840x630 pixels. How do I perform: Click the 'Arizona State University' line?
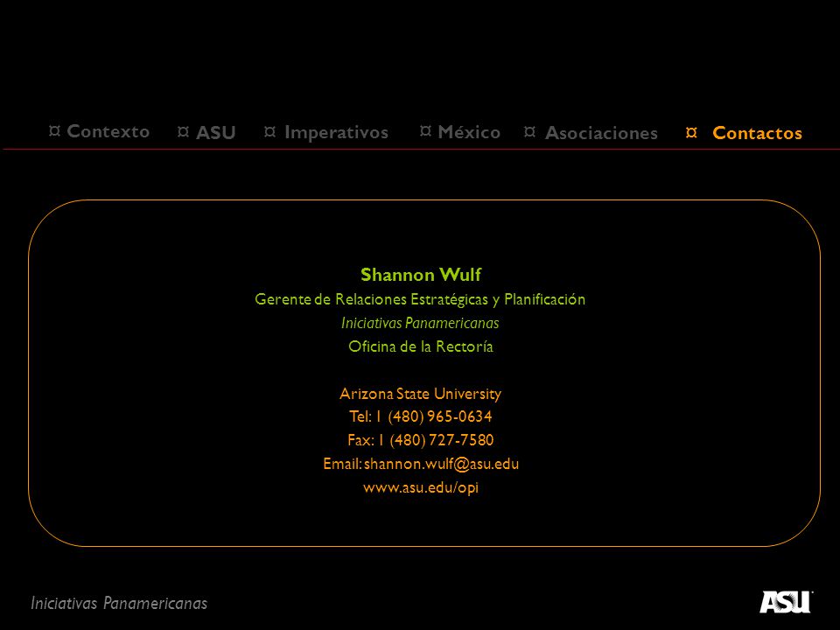(421, 394)
